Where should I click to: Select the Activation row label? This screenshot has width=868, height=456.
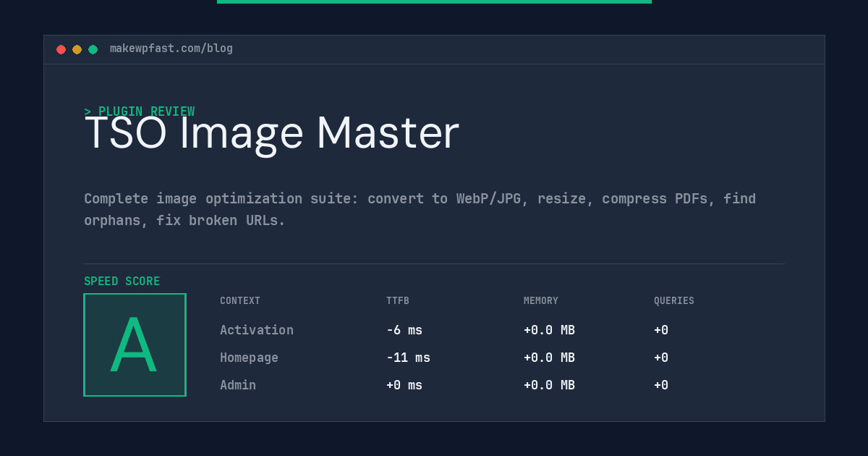point(257,330)
